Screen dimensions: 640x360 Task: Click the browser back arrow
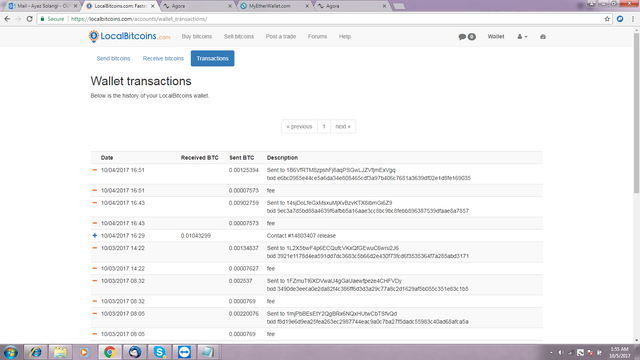(x=7, y=19)
